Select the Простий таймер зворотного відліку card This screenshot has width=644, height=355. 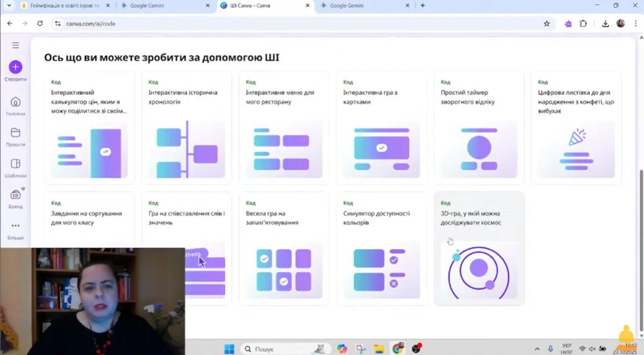479,128
